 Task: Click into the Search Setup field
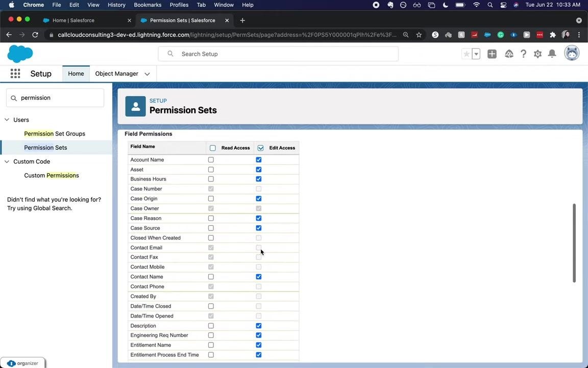point(278,54)
